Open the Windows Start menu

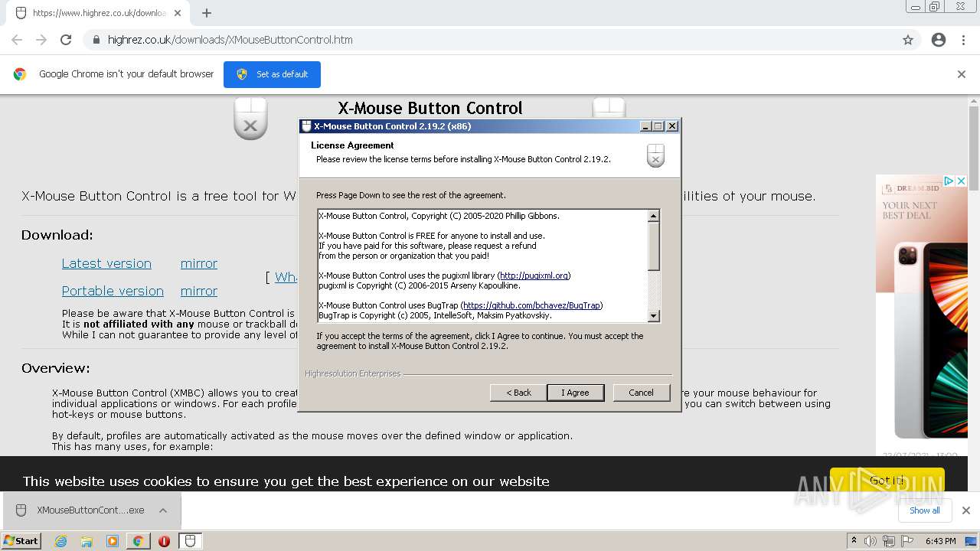(21, 541)
